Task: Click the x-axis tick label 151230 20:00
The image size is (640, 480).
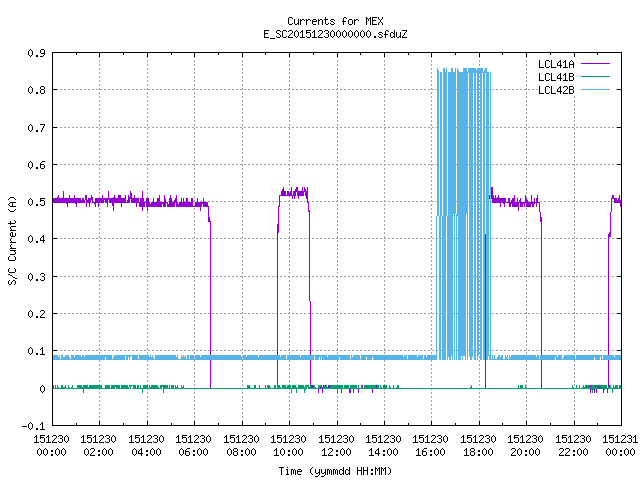Action: 525,446
